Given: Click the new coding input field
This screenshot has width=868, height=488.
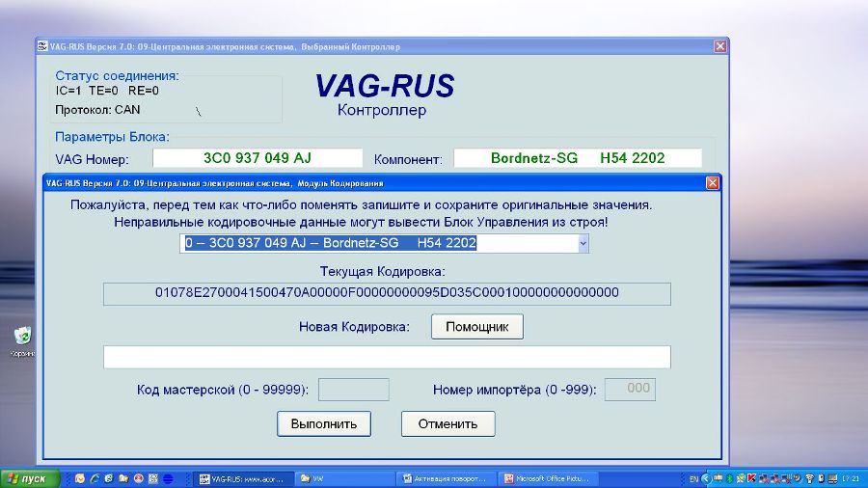Looking at the screenshot, I should tap(387, 357).
